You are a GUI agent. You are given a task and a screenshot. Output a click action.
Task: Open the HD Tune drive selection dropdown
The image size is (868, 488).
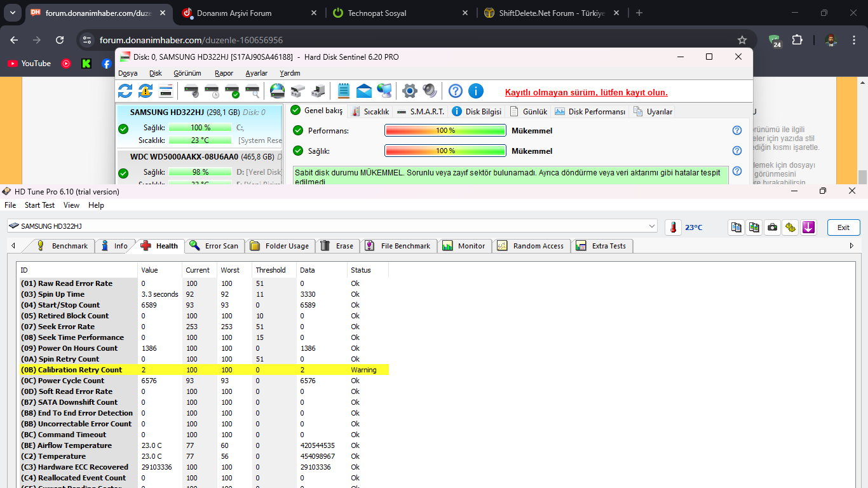332,226
